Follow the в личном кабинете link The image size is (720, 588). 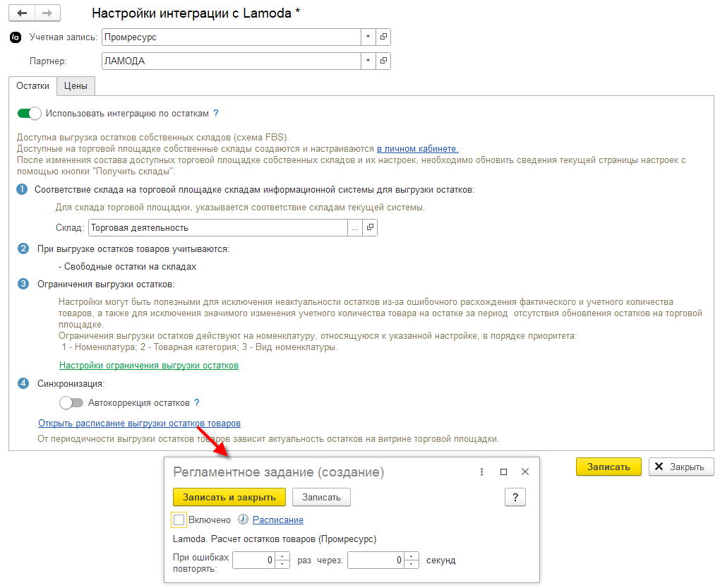tap(417, 149)
